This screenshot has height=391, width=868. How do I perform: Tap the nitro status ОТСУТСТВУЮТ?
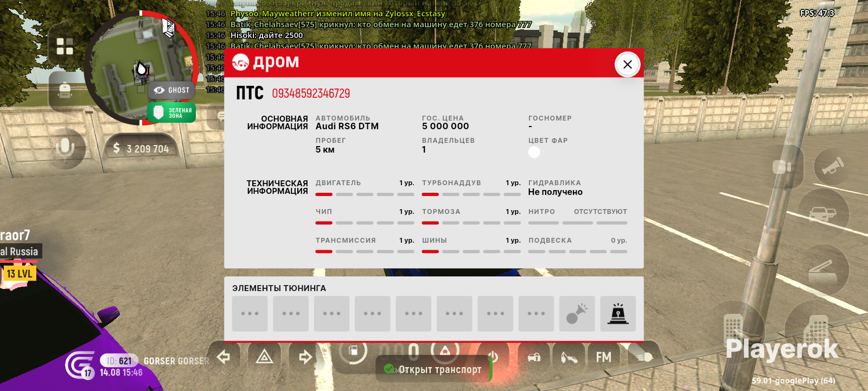(601, 212)
